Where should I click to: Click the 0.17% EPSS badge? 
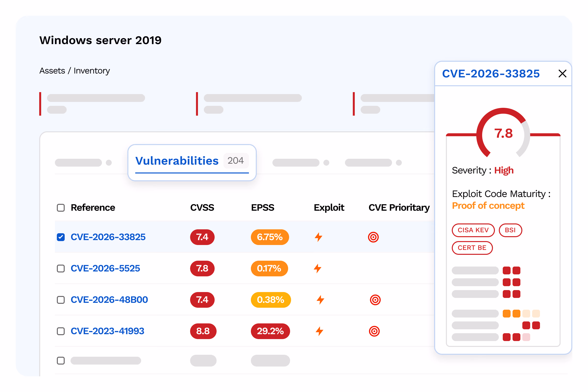click(269, 269)
